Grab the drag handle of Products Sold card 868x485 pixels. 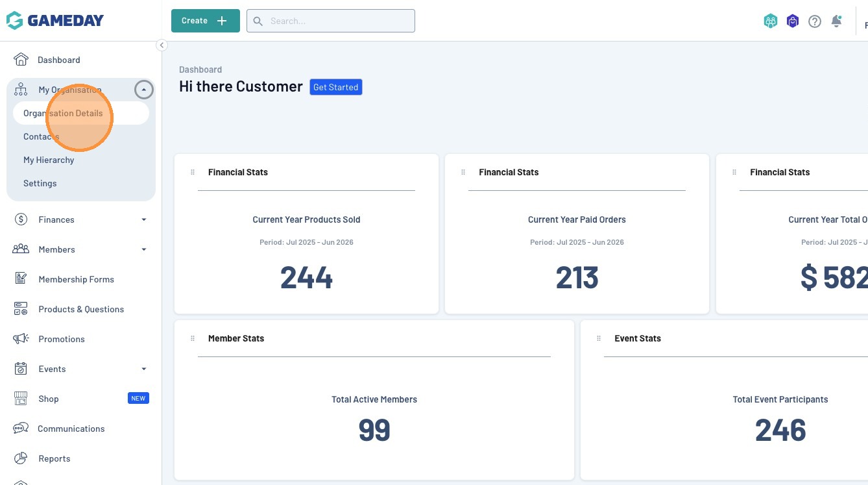[193, 172]
